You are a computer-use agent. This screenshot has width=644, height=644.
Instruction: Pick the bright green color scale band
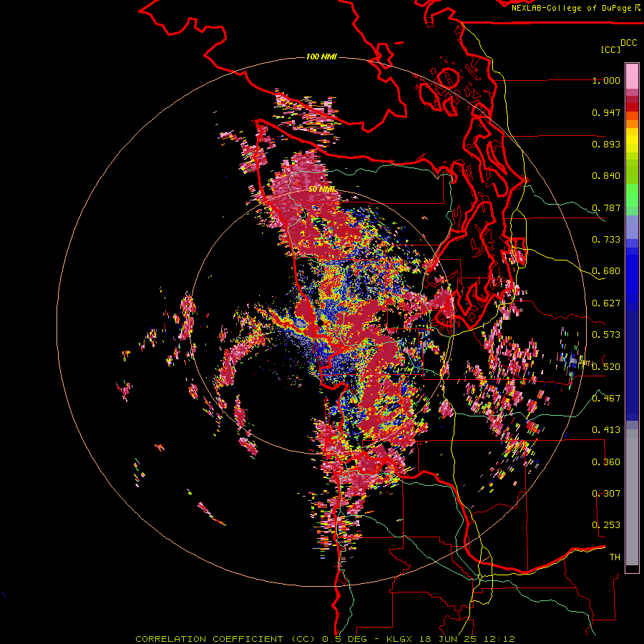click(x=632, y=195)
